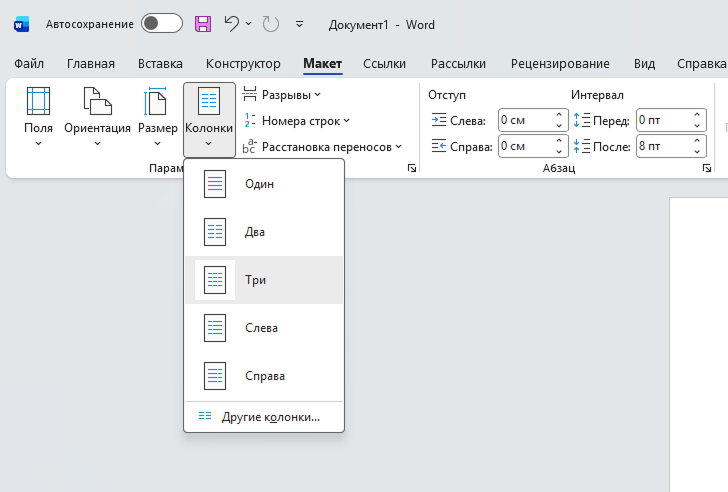Open the Undo history dropdown arrow

point(248,23)
